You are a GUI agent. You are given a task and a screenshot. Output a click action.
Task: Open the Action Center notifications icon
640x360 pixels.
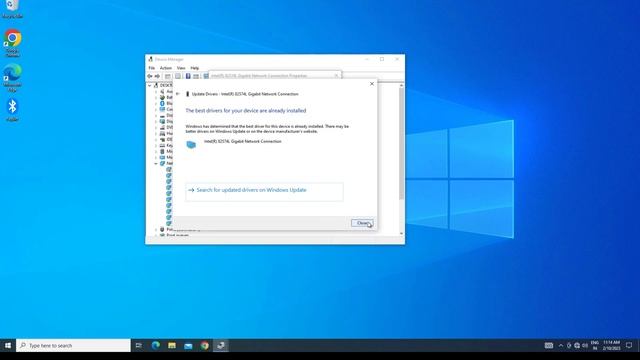pos(629,345)
